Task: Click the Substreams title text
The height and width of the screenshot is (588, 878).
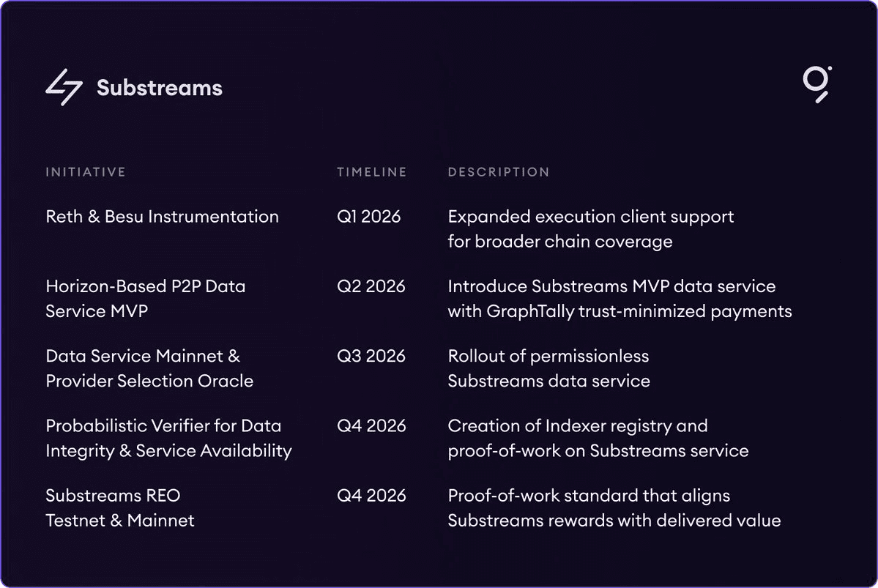Action: (x=159, y=88)
